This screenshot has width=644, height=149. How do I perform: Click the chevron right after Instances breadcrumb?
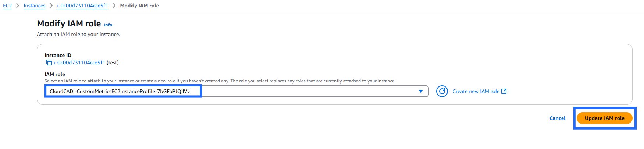click(x=51, y=6)
